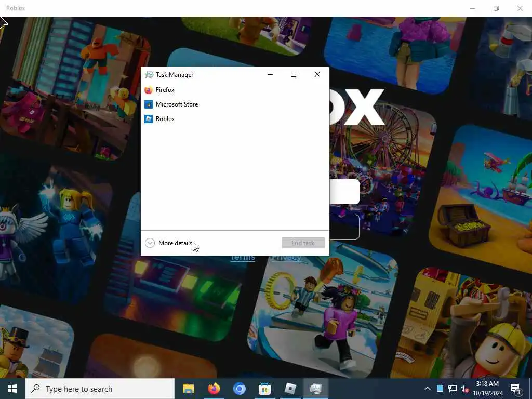This screenshot has height=399, width=532.
Task: Switch to Roblox via taskbar icon
Action: pos(290,389)
